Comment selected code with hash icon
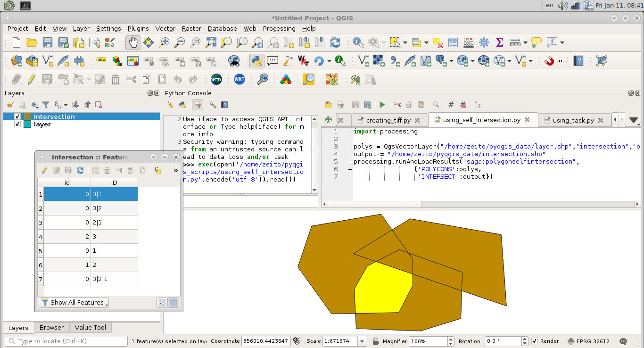The width and height of the screenshot is (644, 348). (451, 105)
